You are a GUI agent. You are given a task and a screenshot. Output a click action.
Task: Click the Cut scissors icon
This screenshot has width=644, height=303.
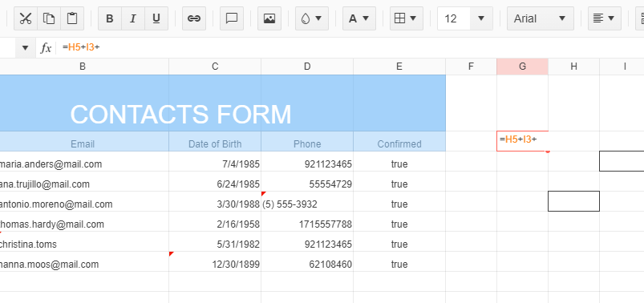coord(26,18)
